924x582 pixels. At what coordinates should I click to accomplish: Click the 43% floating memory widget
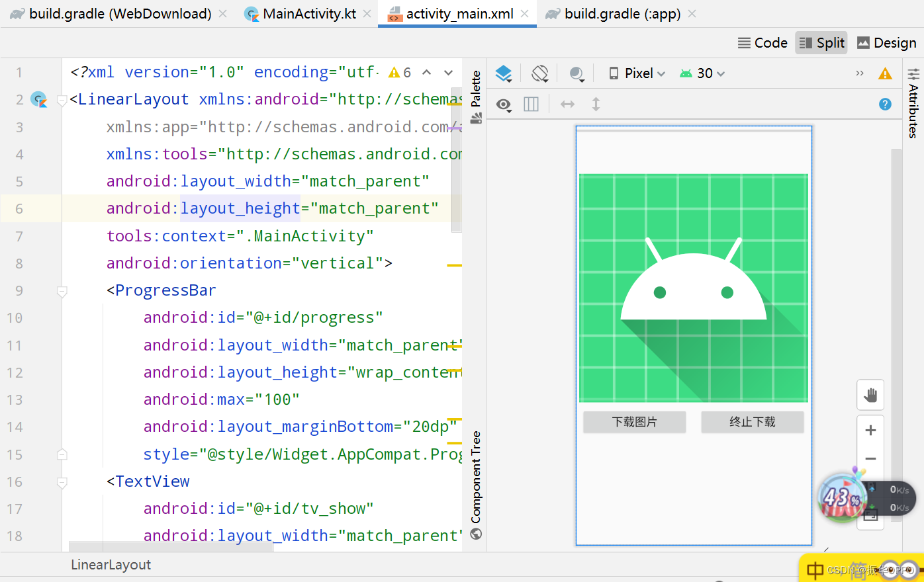[841, 497]
